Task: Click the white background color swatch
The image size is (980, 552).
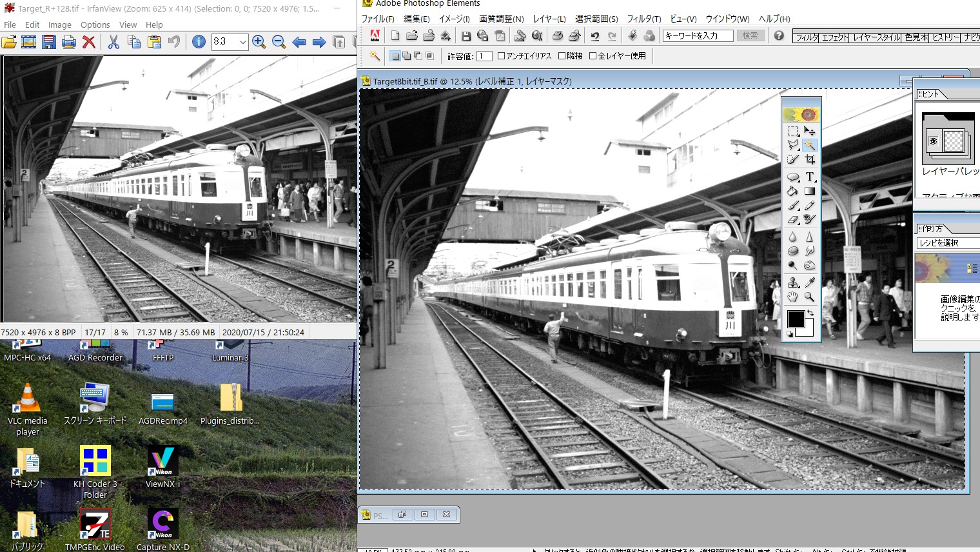Action: tap(809, 331)
